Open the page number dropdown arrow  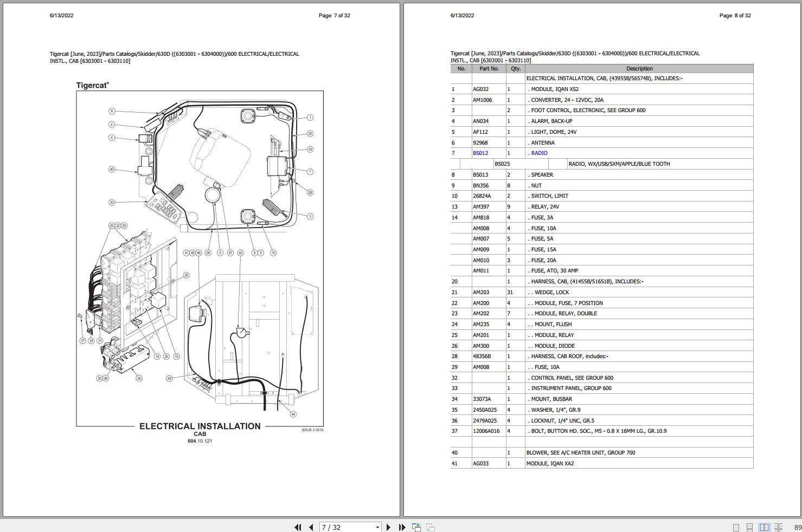tap(377, 527)
